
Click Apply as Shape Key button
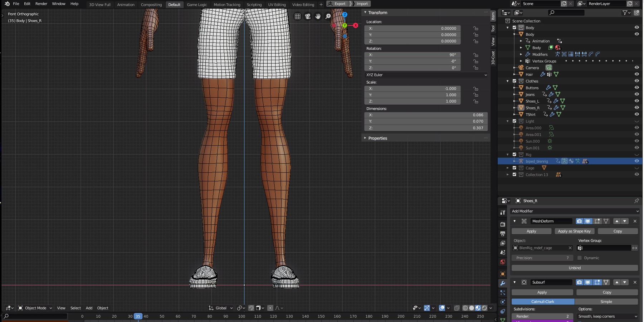pos(574,231)
